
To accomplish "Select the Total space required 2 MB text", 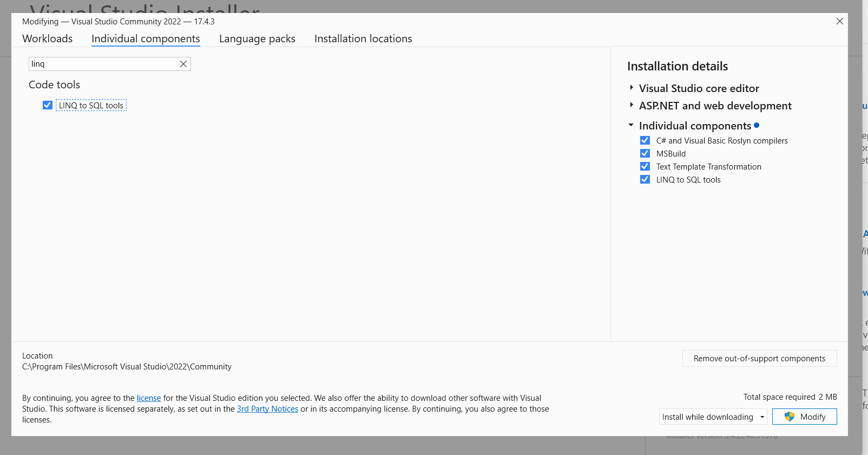I will pos(790,397).
